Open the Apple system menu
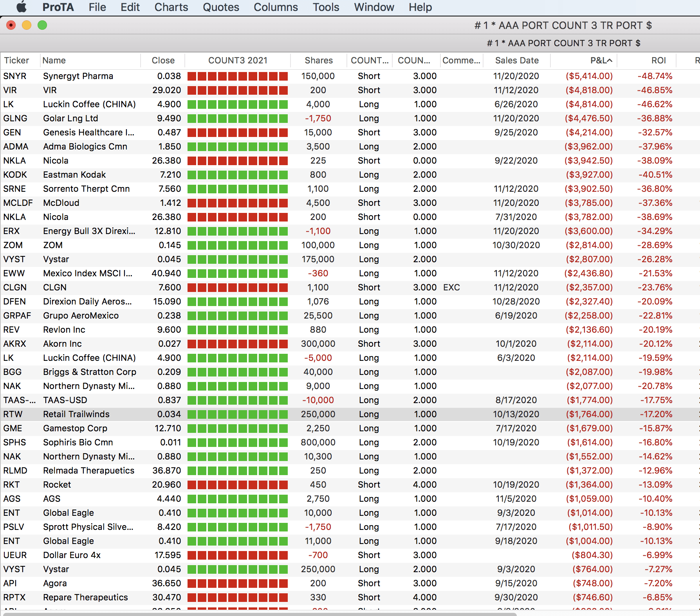The image size is (700, 616). click(22, 7)
